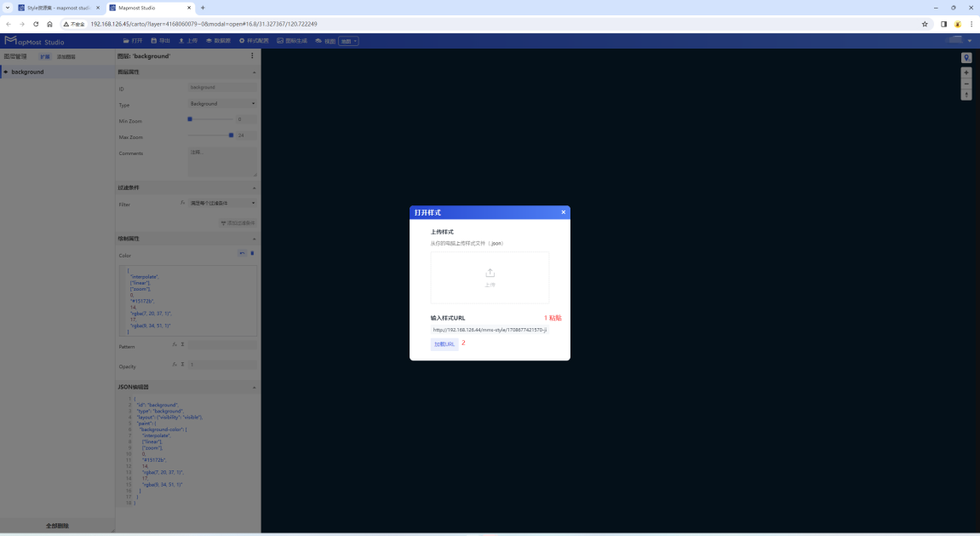Toggle the browser side panel icon
This screenshot has height=536, width=980.
tap(943, 25)
